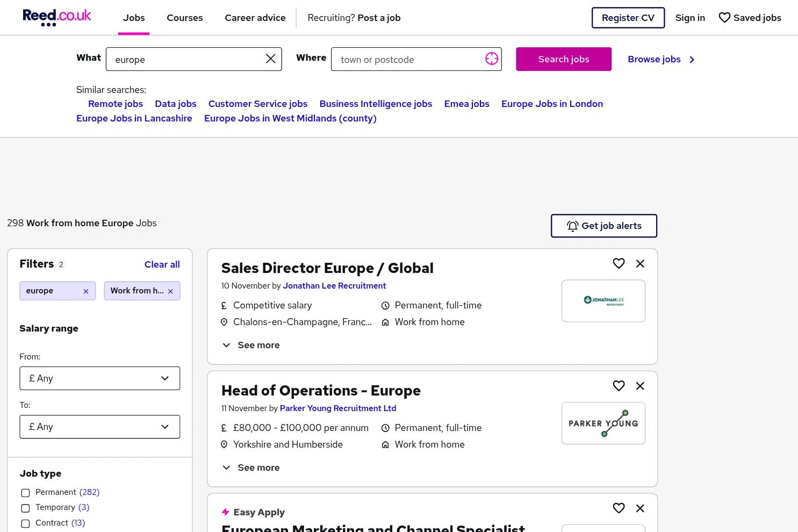This screenshot has height=532, width=798.
Task: Remove the 'europe' filter chip
Action: point(86,291)
